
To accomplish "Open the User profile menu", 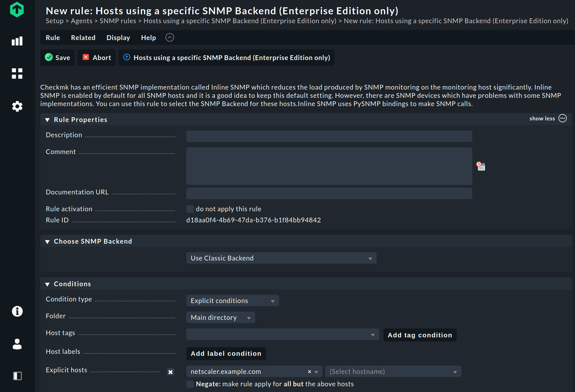I will (17, 344).
